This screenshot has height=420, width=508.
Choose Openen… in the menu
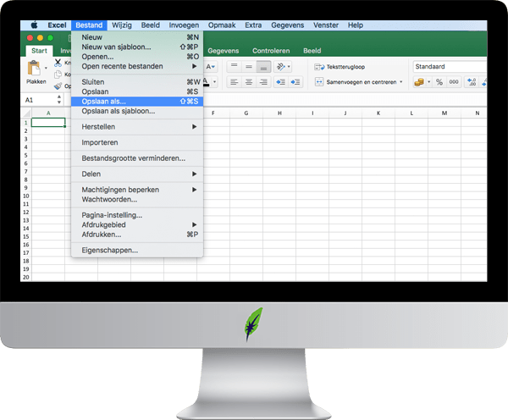(x=137, y=57)
